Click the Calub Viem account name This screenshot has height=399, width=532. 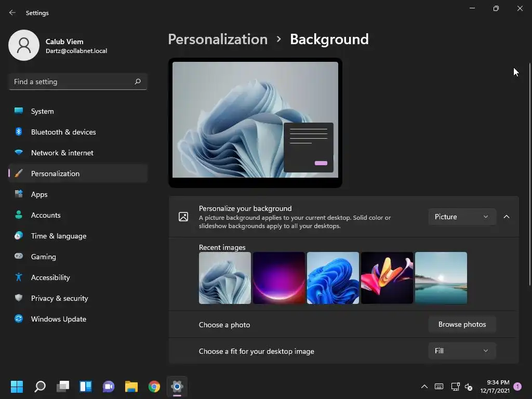tap(64, 42)
